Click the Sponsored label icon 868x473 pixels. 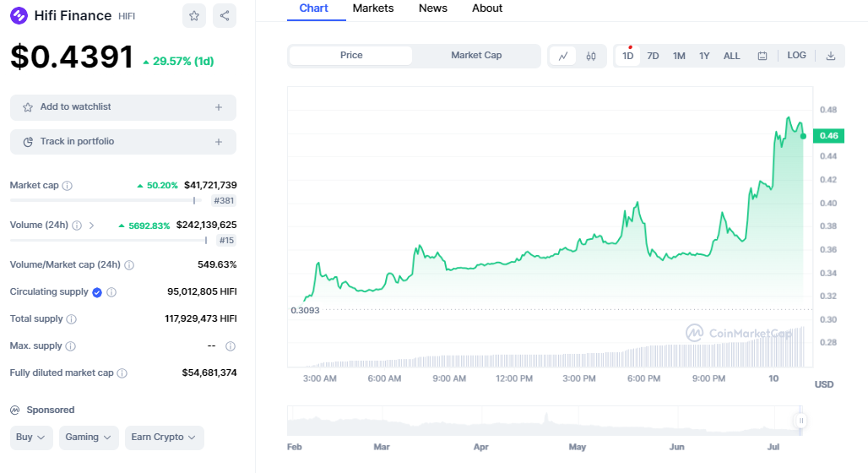(15, 410)
